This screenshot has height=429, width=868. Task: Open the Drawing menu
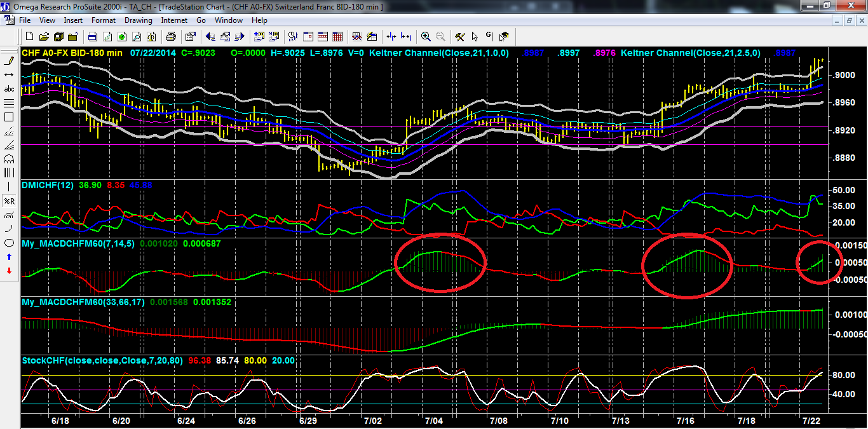(138, 20)
